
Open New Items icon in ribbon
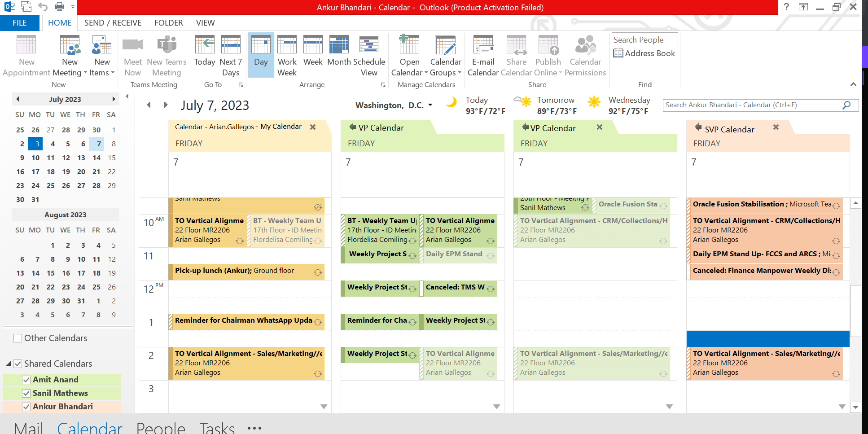point(102,56)
